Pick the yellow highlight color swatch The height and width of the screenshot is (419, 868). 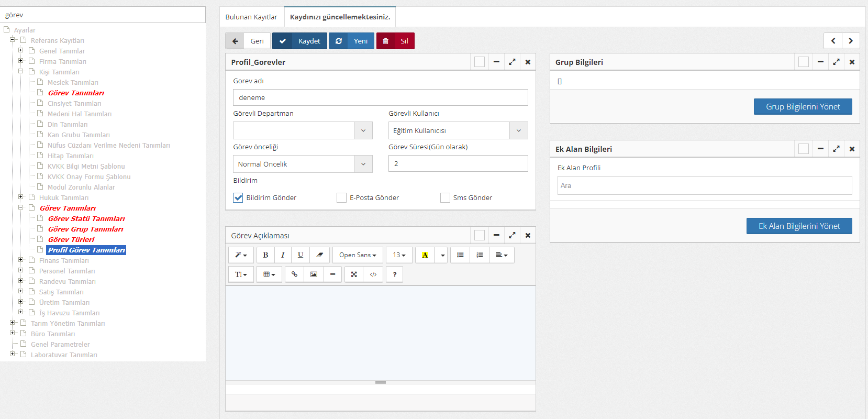(425, 255)
